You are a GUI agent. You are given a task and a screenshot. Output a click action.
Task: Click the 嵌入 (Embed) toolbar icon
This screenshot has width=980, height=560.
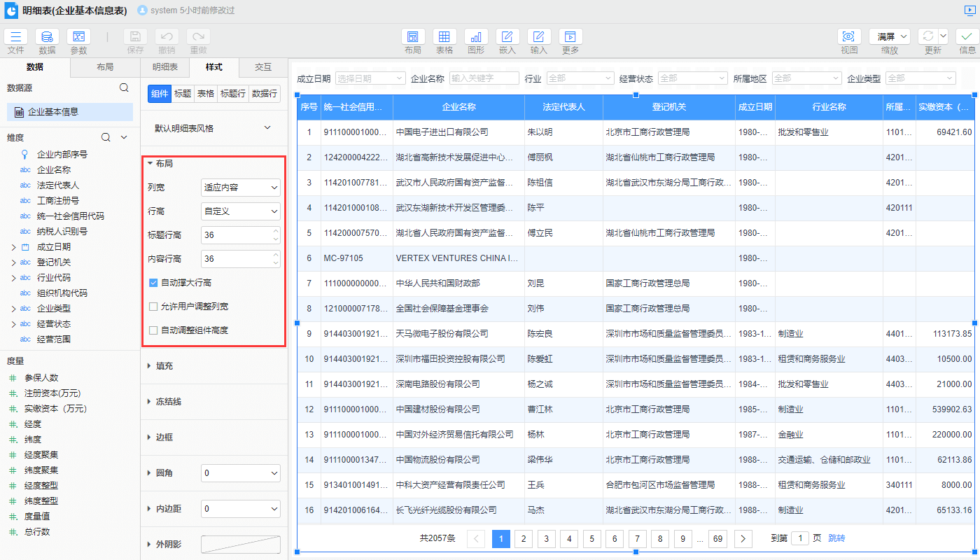[x=507, y=37]
